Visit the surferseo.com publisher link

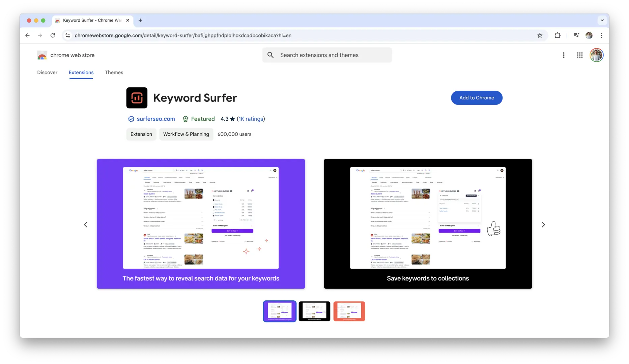tap(156, 119)
